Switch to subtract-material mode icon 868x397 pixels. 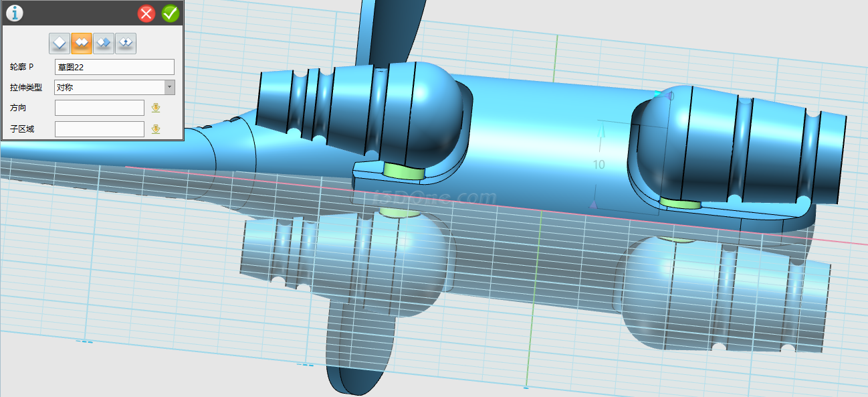104,44
